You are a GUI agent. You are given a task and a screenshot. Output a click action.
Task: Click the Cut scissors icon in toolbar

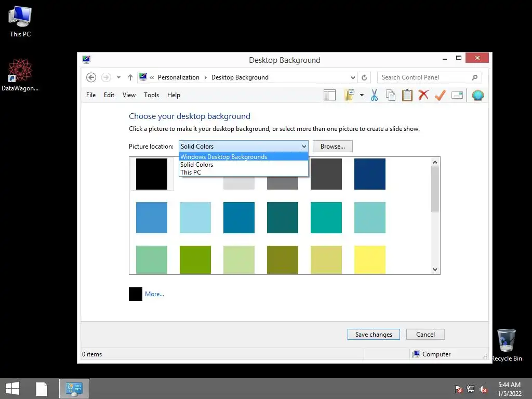(x=374, y=96)
